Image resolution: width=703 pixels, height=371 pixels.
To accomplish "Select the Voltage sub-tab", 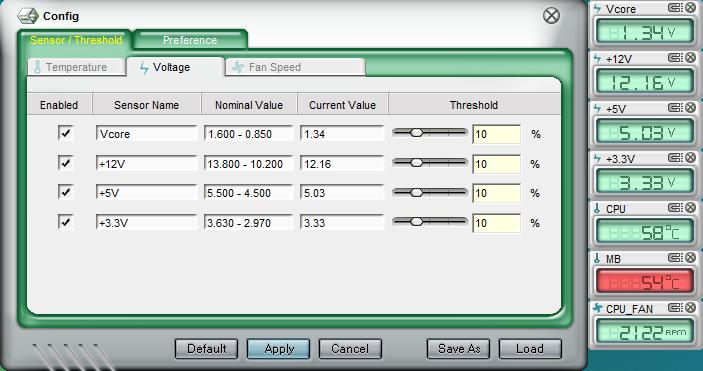I will pos(175,67).
